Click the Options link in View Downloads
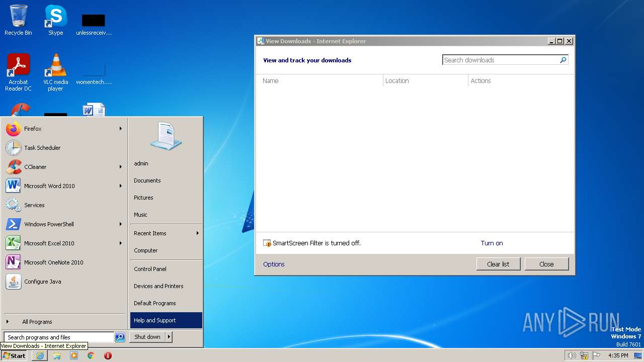This screenshot has height=362, width=644. coord(274,264)
